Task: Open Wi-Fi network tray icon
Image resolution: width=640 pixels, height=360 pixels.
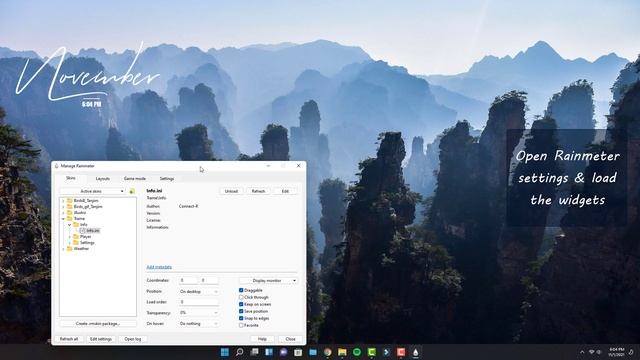Action: coord(591,352)
